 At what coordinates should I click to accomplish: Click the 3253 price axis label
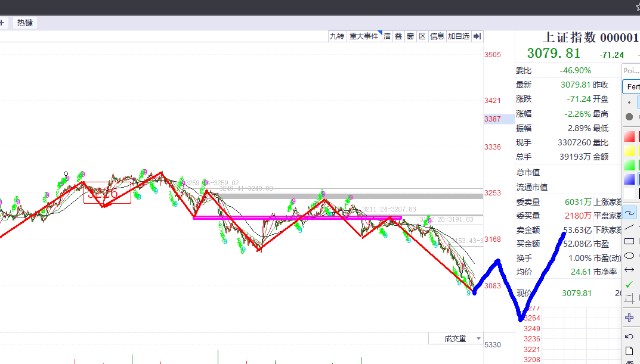point(493,193)
